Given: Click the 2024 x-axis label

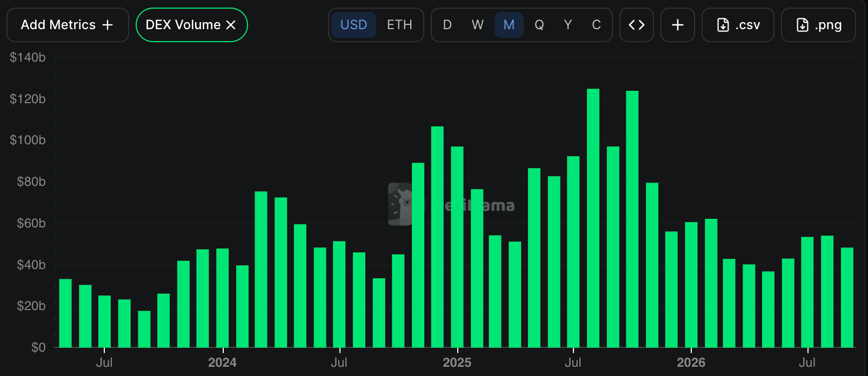Looking at the screenshot, I should coord(223,362).
